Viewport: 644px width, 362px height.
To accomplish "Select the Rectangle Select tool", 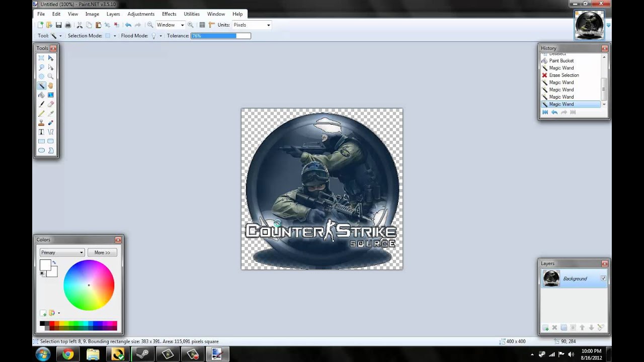I will 41,58.
